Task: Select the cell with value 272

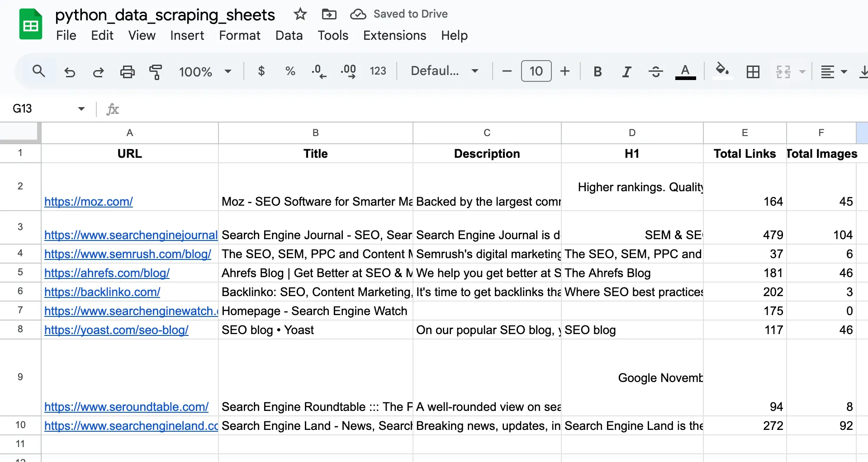Action: 745,426
